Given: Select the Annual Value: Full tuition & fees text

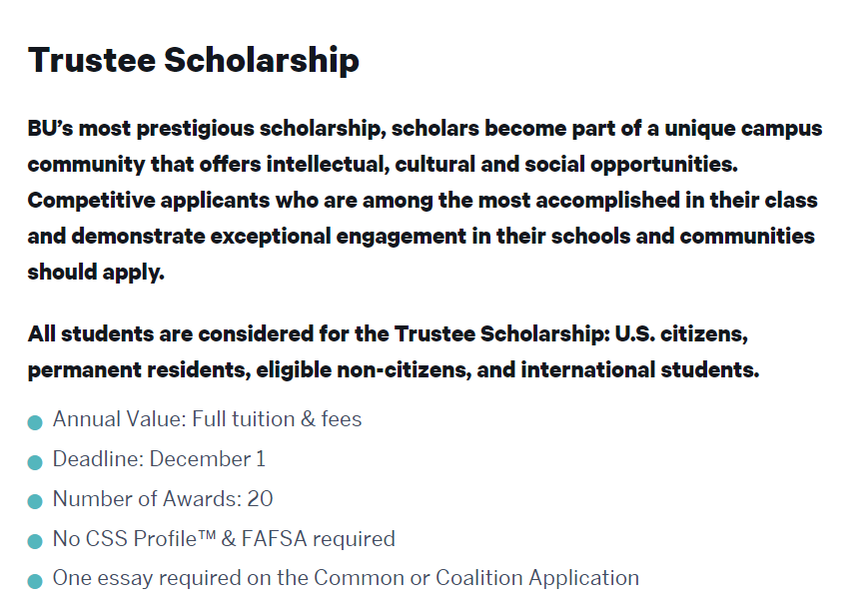Looking at the screenshot, I should click(207, 418).
